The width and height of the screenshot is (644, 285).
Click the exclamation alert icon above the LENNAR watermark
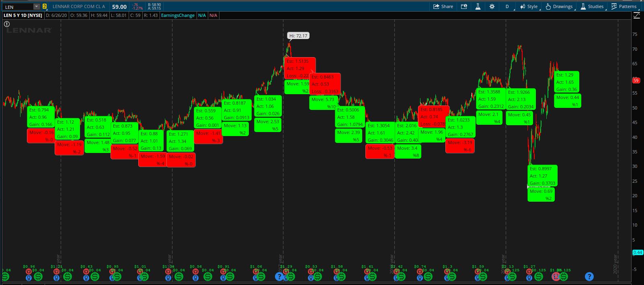click(7, 24)
